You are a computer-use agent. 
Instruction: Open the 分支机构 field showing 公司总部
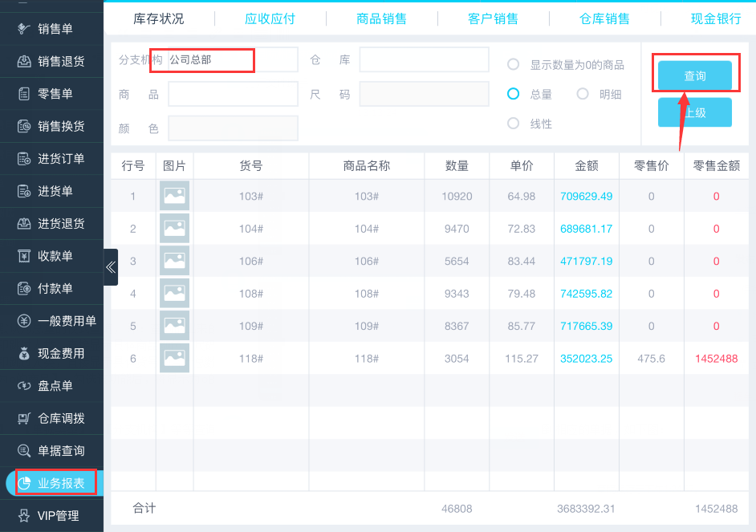[x=232, y=60]
